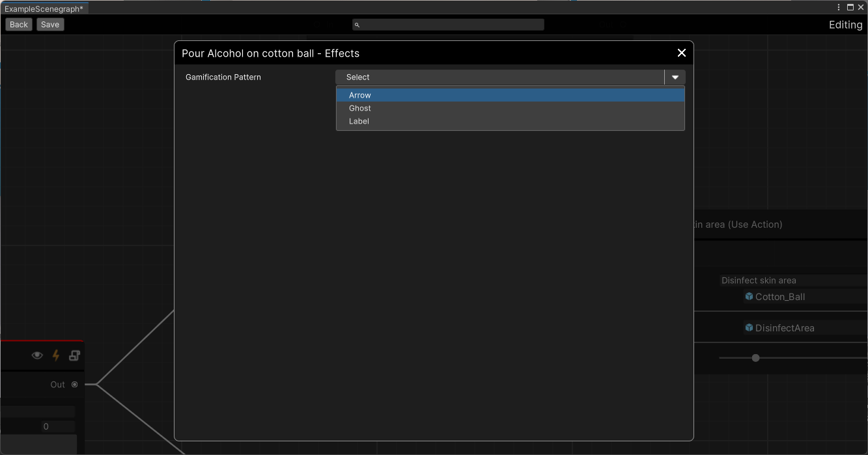This screenshot has width=868, height=455.
Task: Click the search magnifier icon in the top bar
Action: pyautogui.click(x=356, y=24)
